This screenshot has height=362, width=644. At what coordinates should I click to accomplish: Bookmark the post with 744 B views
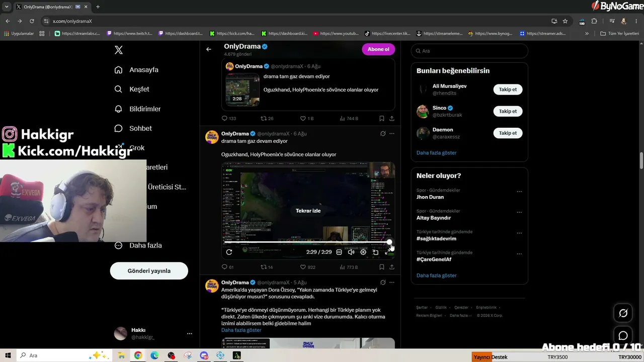click(382, 119)
